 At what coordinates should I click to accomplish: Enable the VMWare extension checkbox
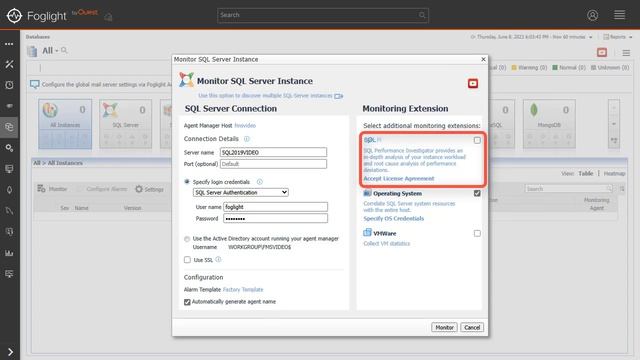click(477, 233)
